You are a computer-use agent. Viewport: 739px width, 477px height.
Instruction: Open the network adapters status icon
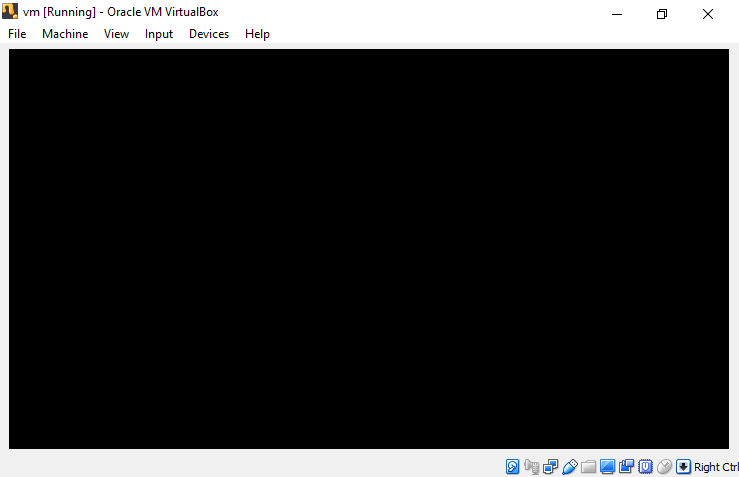tap(550, 467)
